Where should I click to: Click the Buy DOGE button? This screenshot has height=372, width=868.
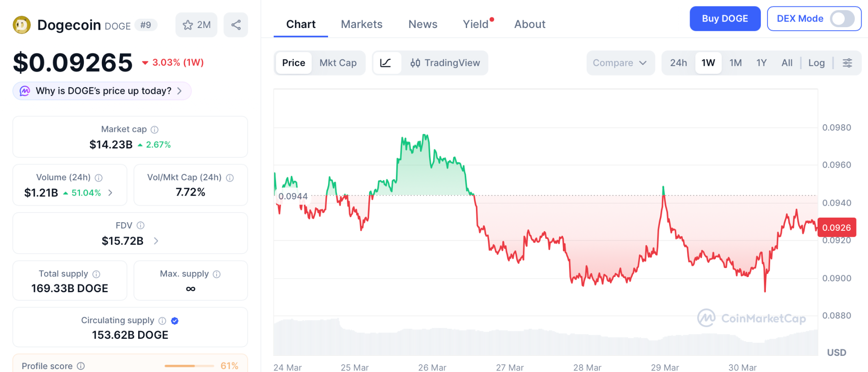725,19
